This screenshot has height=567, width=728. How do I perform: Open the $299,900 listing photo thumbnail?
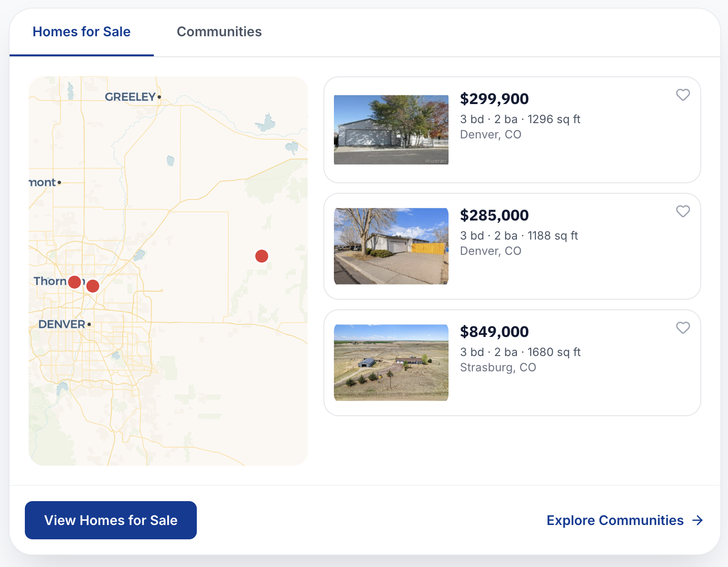click(391, 130)
